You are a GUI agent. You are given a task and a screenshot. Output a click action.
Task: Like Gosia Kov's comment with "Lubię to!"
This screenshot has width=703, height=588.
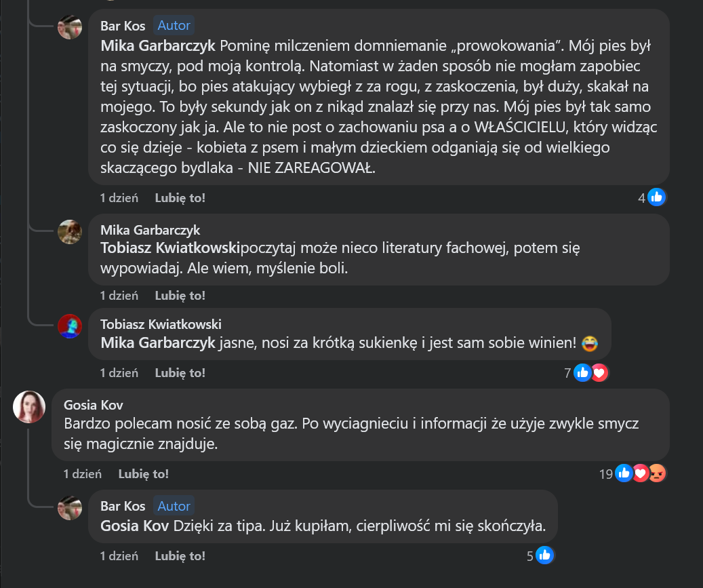tap(143, 474)
